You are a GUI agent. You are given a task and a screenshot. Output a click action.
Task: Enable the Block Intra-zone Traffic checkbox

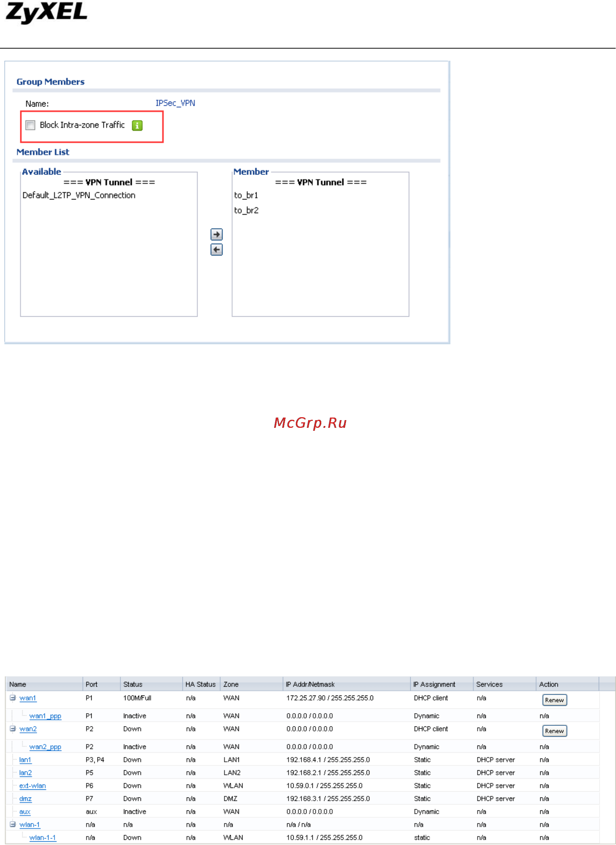(x=30, y=125)
